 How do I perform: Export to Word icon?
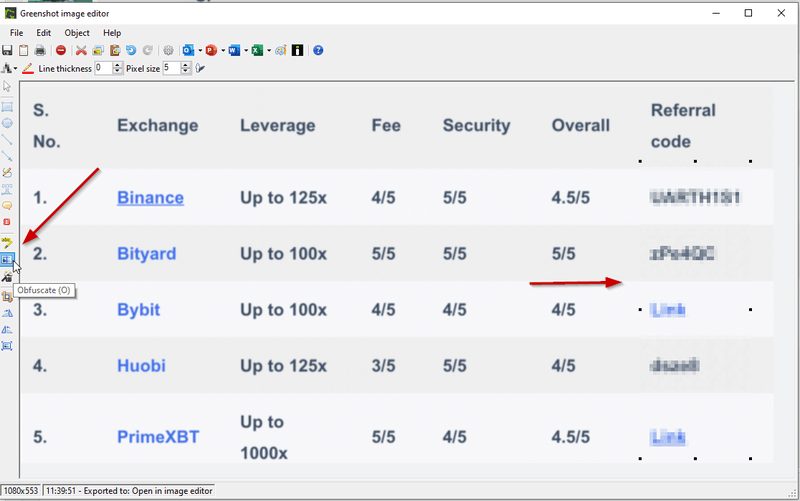(234, 51)
